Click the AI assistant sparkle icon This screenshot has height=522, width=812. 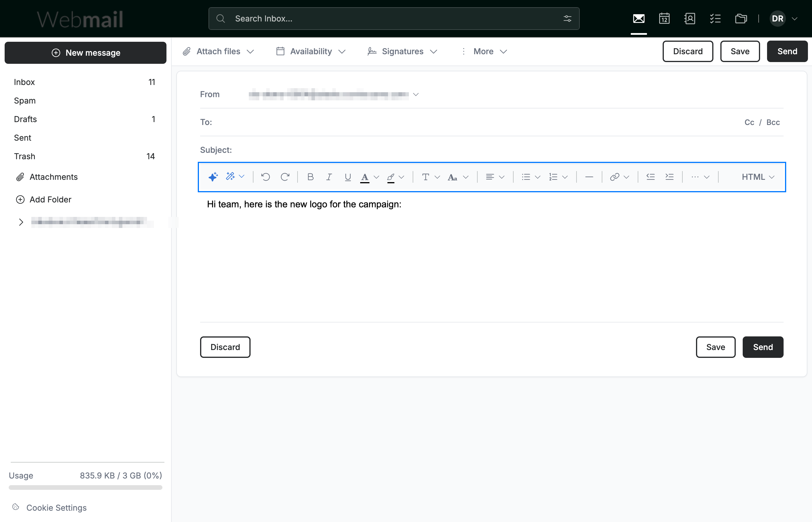pyautogui.click(x=213, y=177)
